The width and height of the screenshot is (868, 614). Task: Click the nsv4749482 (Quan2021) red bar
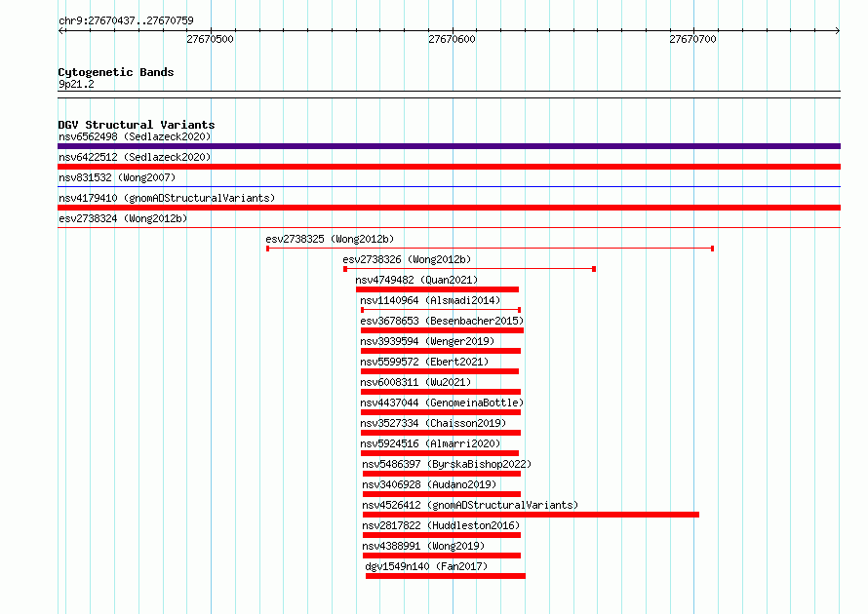click(437, 289)
